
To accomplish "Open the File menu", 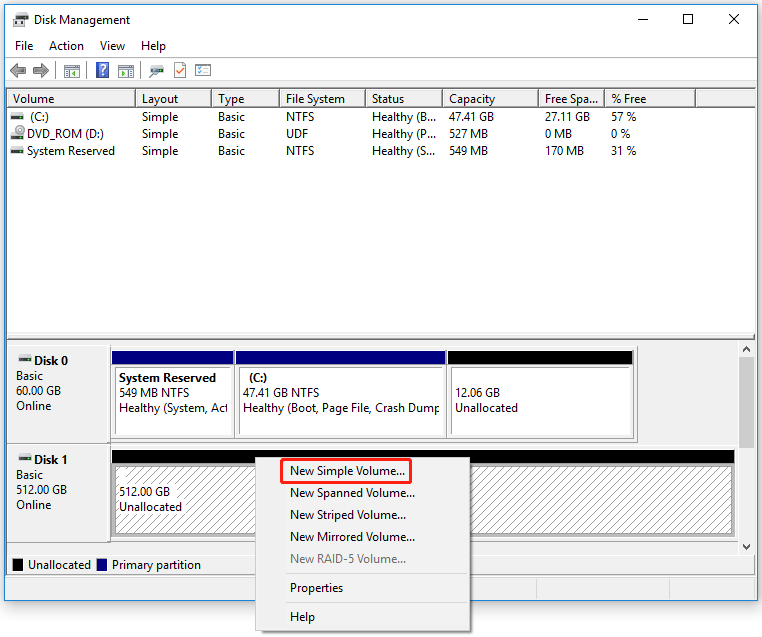I will pos(24,46).
